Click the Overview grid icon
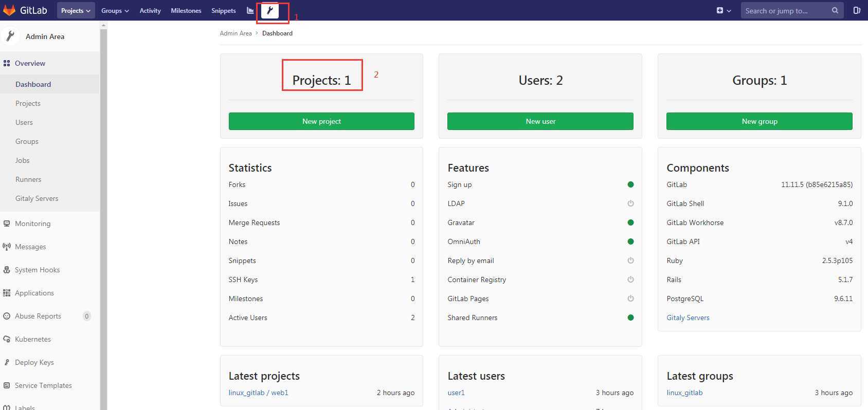This screenshot has width=868, height=410. (x=7, y=63)
